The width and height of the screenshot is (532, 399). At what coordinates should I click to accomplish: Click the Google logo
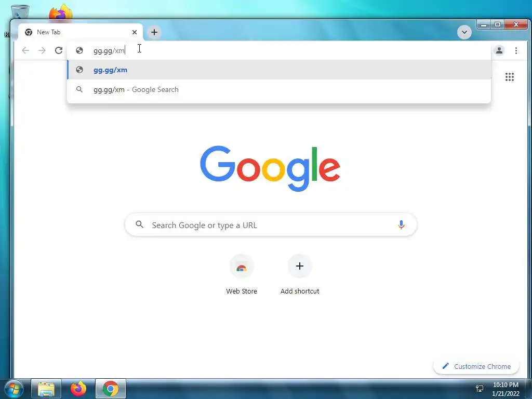click(270, 168)
